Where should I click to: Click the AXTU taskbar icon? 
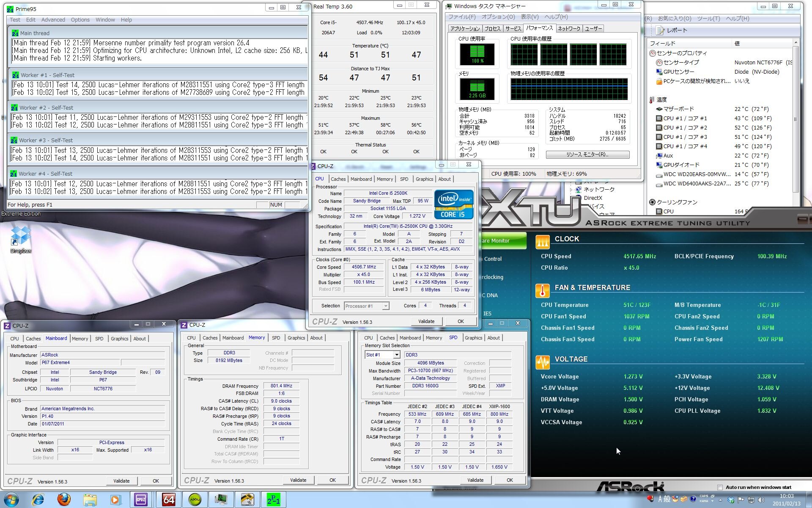[x=195, y=500]
